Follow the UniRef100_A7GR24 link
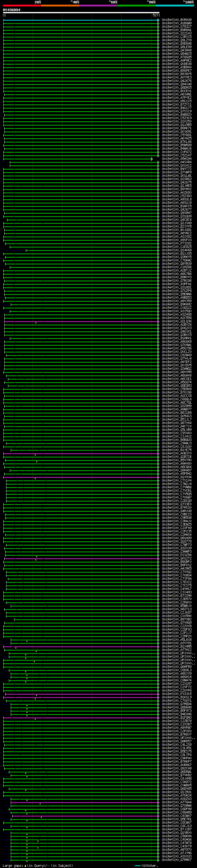This screenshot has width=197, height=868. 176,796
